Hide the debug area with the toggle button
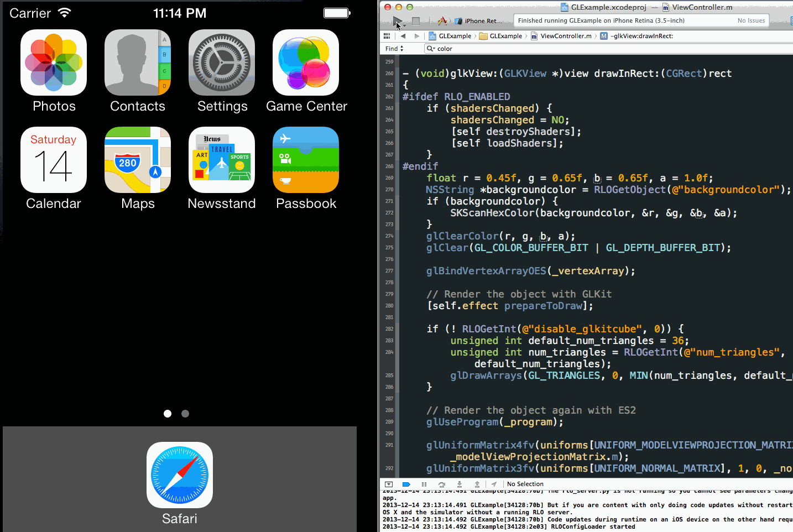The height and width of the screenshot is (532, 793). (388, 484)
